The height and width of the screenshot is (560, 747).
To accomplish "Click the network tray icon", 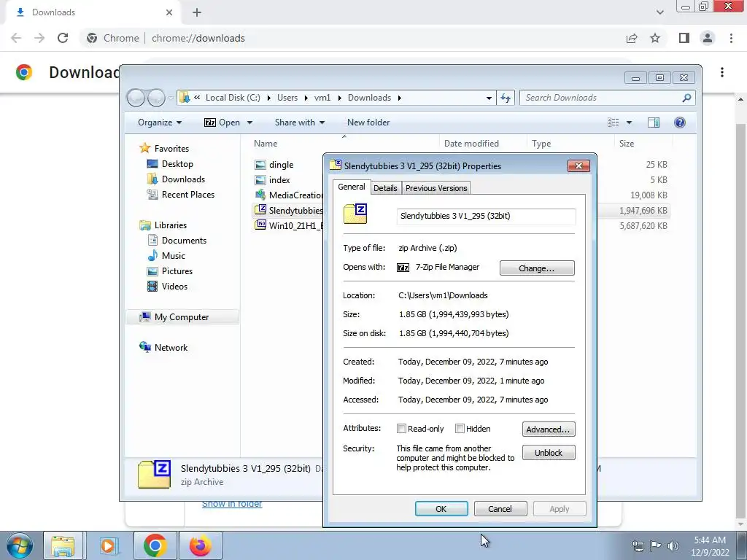I will [638, 545].
